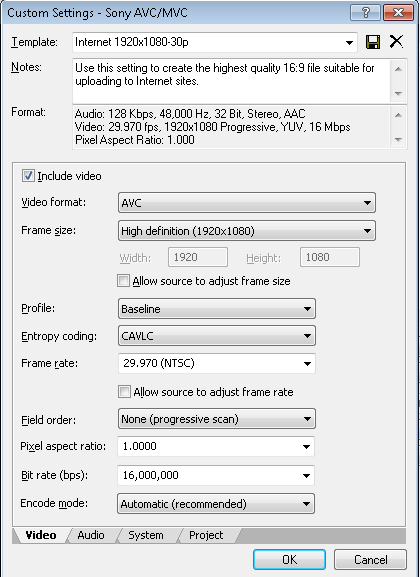Enable Allow source to adjust frame rate
This screenshot has width=420, height=577.
click(x=124, y=392)
